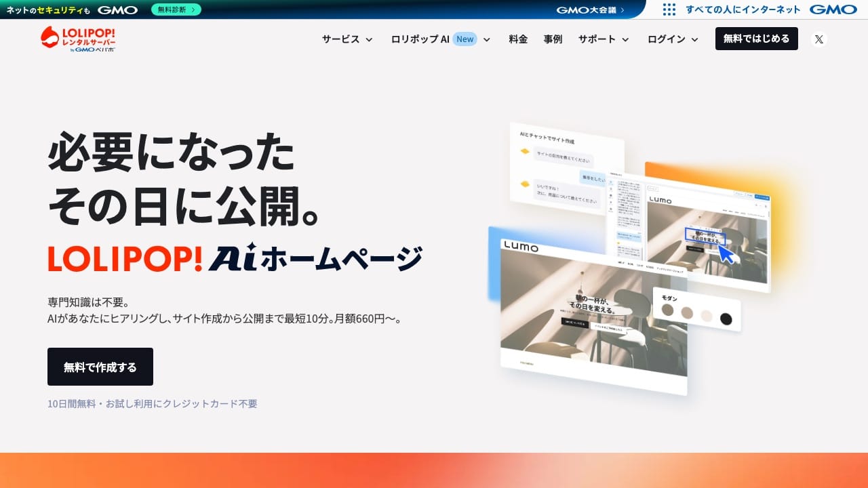Click the 10日間無料 credit card notice text
The width and height of the screenshot is (868, 488).
point(153,403)
